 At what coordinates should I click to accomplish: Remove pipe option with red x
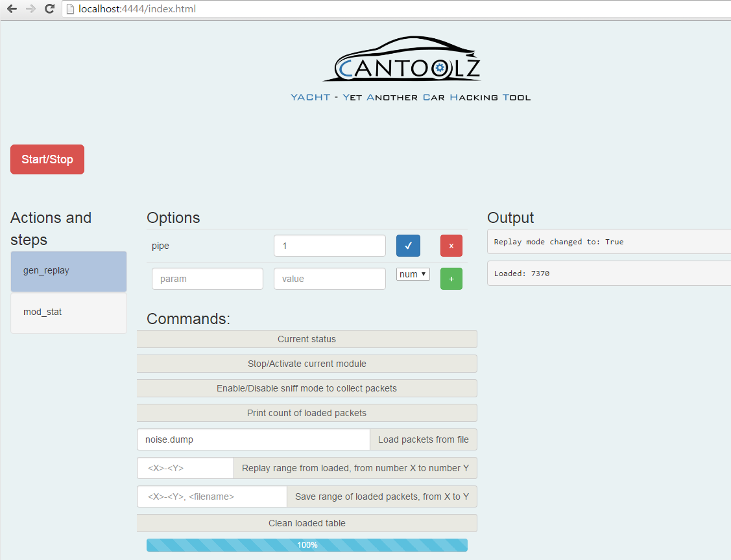click(451, 246)
